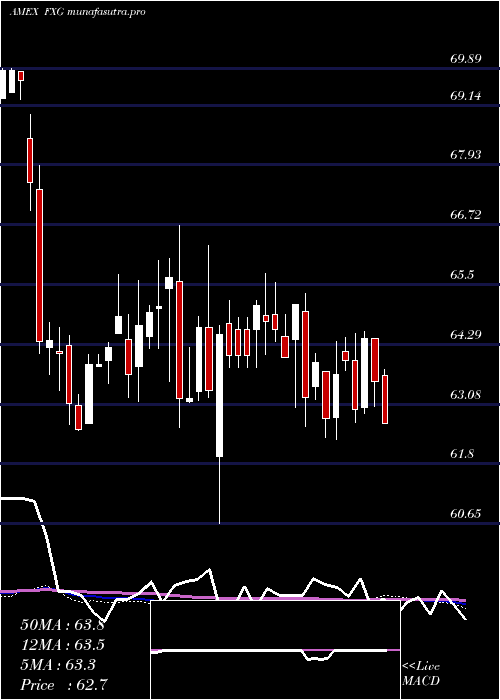Click the 50MA : 63.8 readout

62,625
